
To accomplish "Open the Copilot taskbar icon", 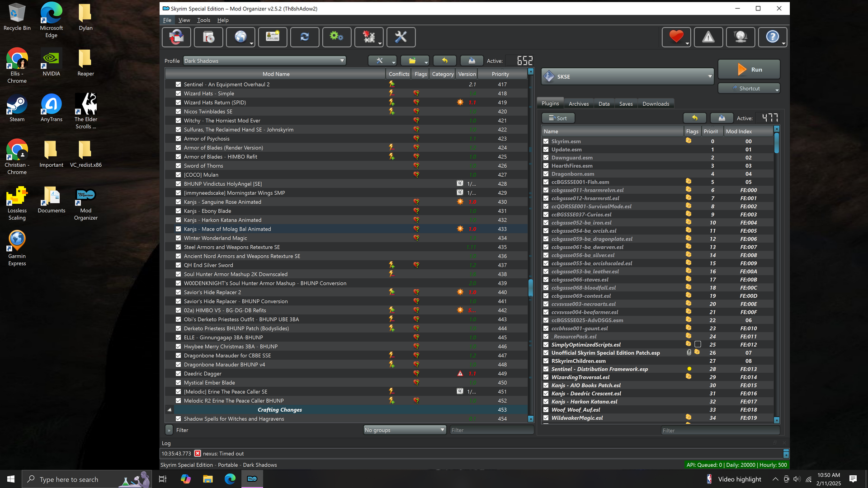I will (186, 479).
